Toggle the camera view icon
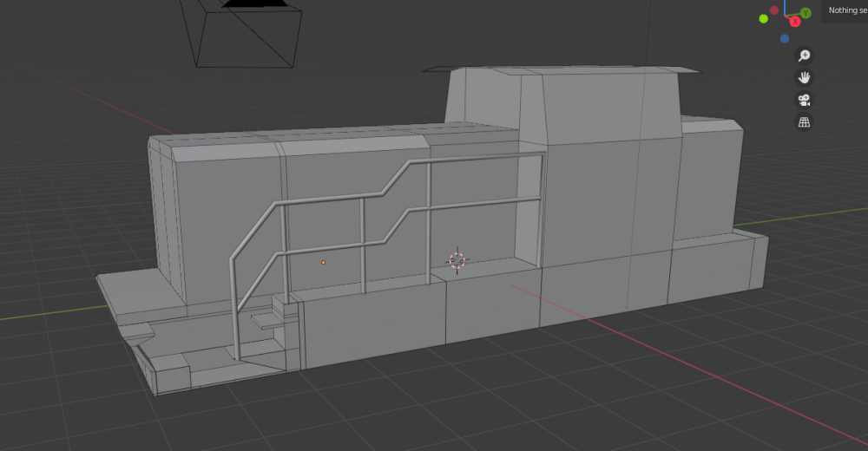 point(805,100)
